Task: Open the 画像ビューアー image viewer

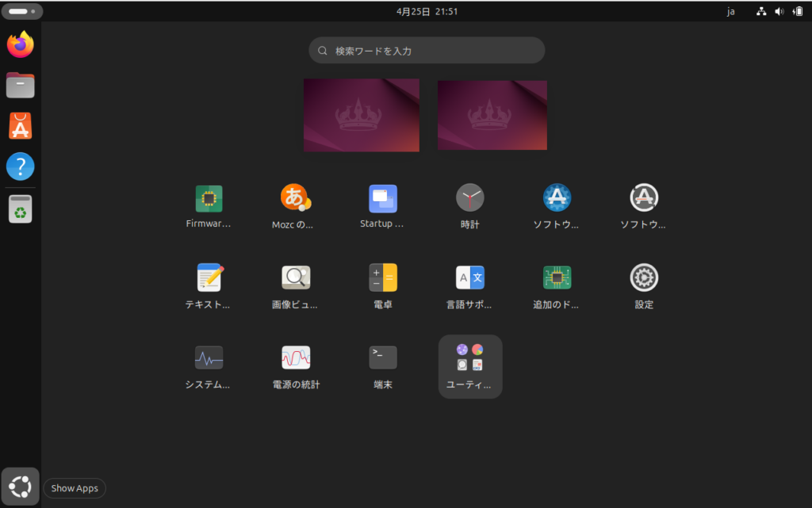Action: tap(296, 278)
